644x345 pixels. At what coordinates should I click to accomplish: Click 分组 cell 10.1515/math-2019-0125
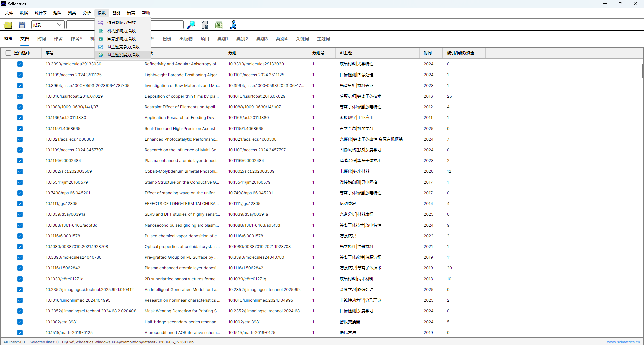click(x=252, y=333)
